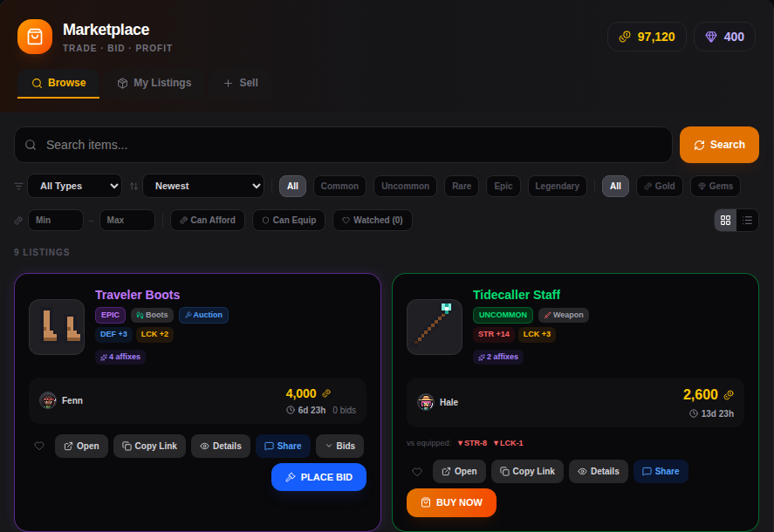Share the Tidecaller Staff listing
The image size is (774, 532).
[x=661, y=471]
